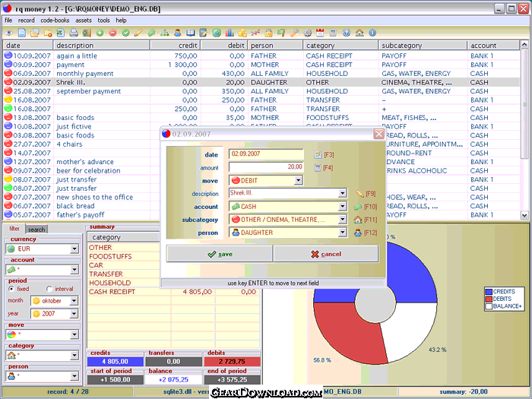Screen dimensions: 532x399
Task: Click the table scrollbar down arrow
Action: click(x=524, y=215)
